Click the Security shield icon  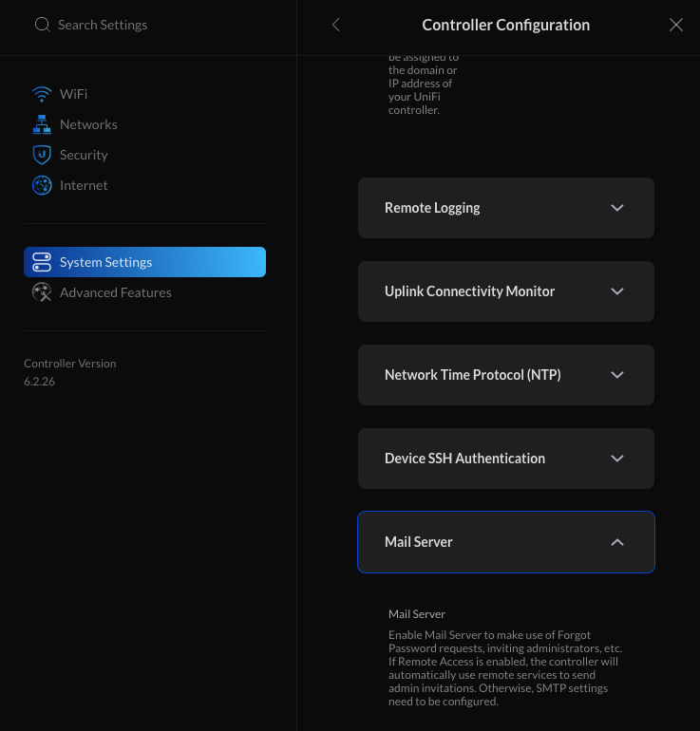point(42,155)
